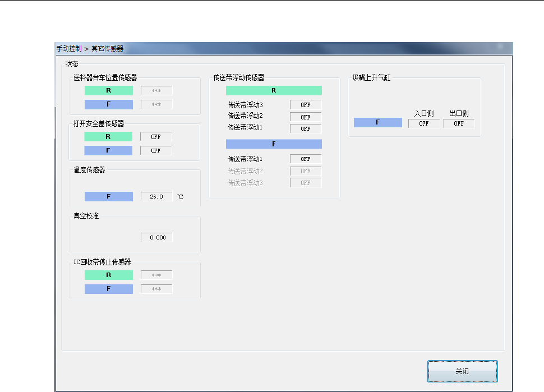The height and width of the screenshot is (392, 544).
Task: Click R side 传送带浮动1 label
Action: (x=245, y=127)
